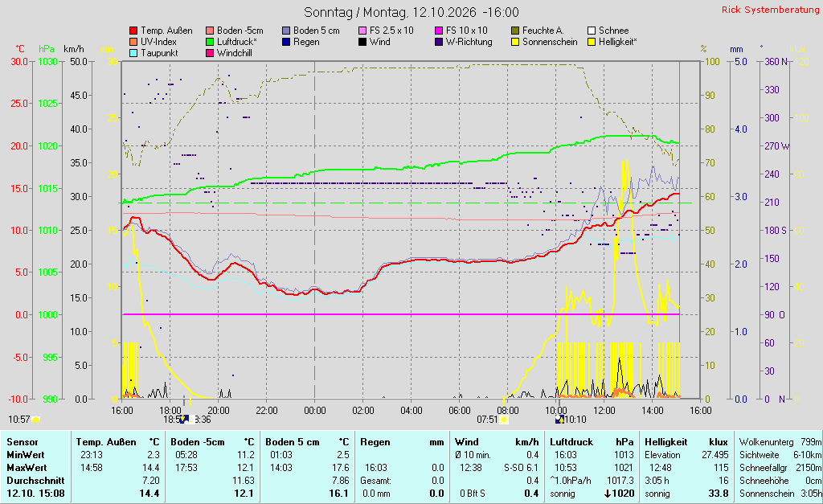Click the Wolkenunterg 799m entry

(x=780, y=442)
